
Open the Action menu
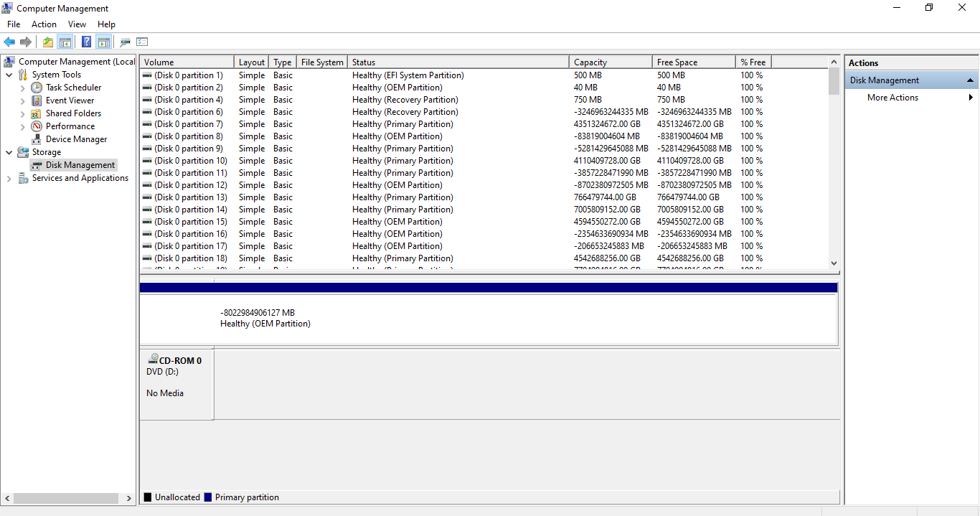[44, 24]
